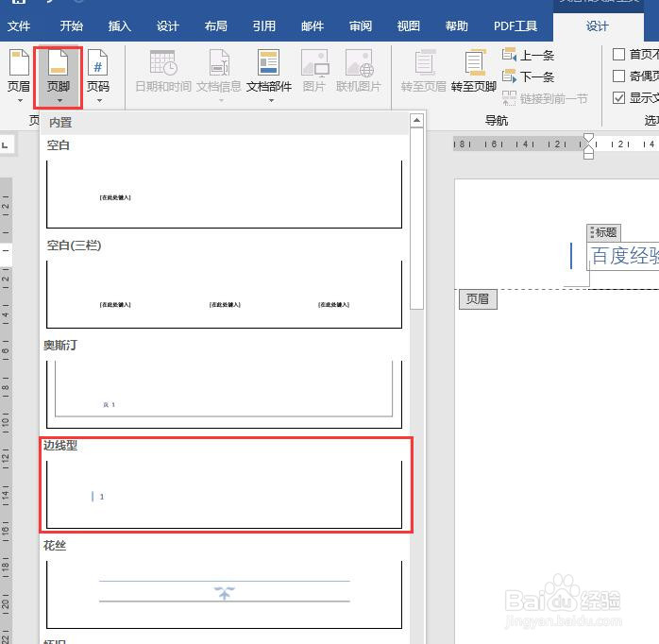Expand the 文档部件 dropdown arrow
659x644 pixels.
[271, 101]
